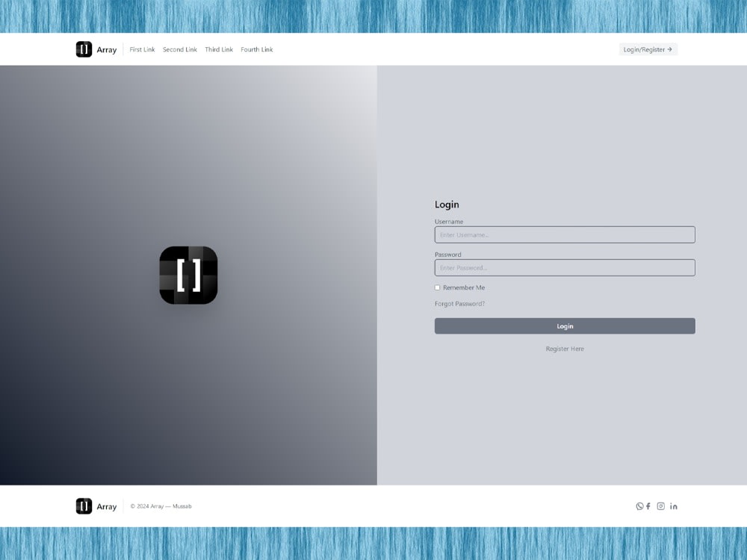
Task: Go to Fourth Link in navbar
Action: tap(257, 49)
